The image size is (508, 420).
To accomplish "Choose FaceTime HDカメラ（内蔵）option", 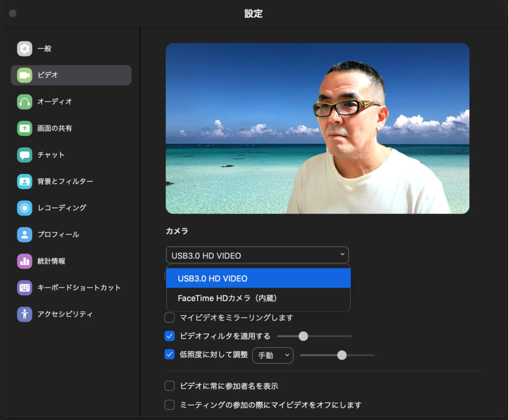I will coord(258,298).
